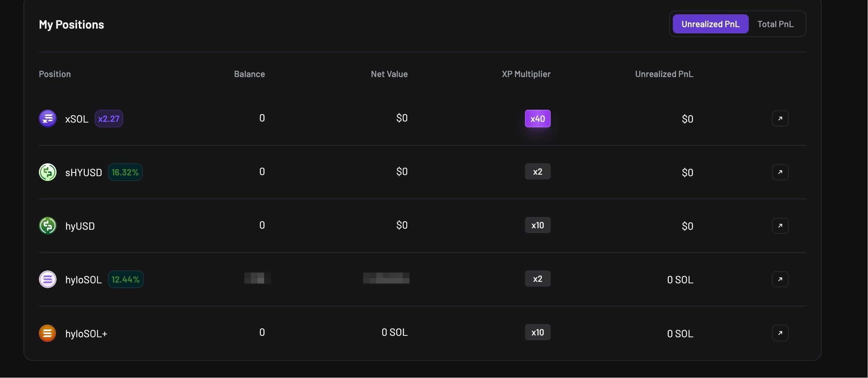
Task: Click the x40 XP multiplier badge
Action: click(x=537, y=119)
